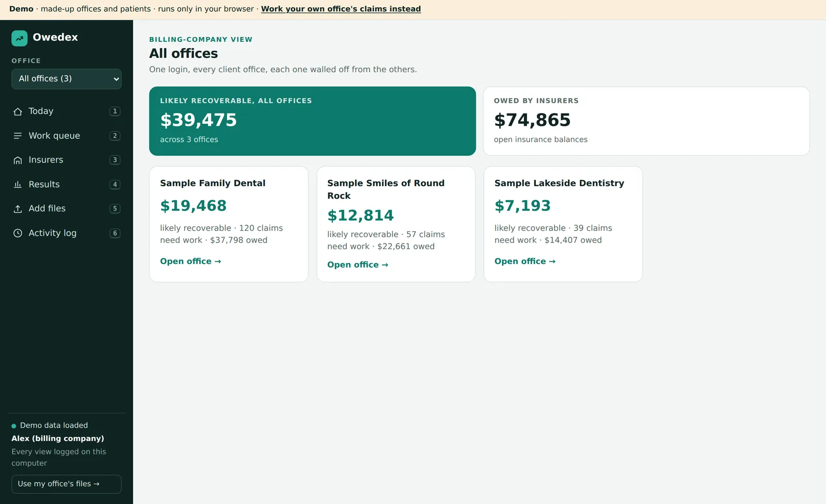Click the Sample Smiles of Round Rock heading
Viewport: 826px width, 504px height.
coord(386,189)
